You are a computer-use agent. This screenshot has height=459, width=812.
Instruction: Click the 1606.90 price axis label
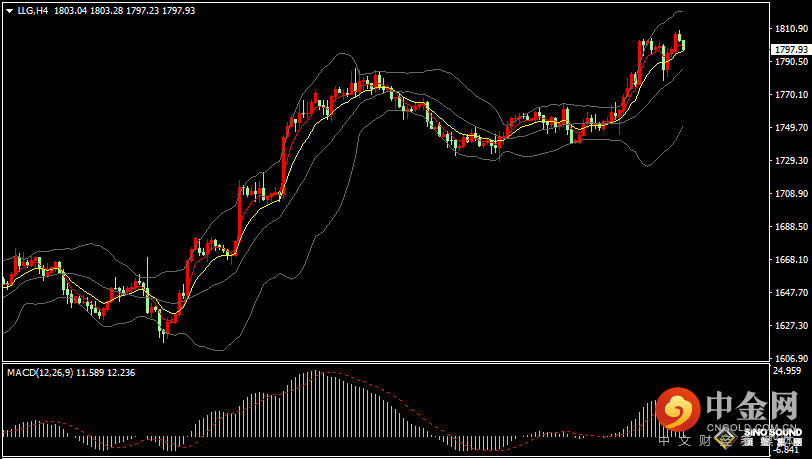pos(790,358)
